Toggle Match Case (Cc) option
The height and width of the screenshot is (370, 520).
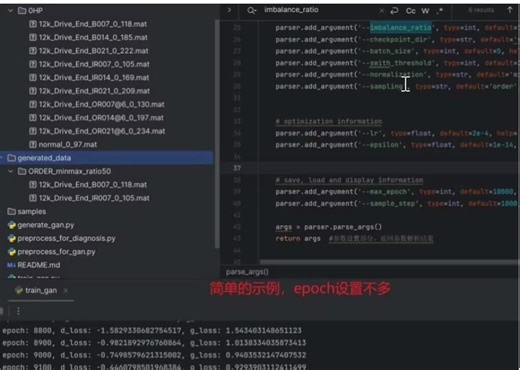pos(410,11)
